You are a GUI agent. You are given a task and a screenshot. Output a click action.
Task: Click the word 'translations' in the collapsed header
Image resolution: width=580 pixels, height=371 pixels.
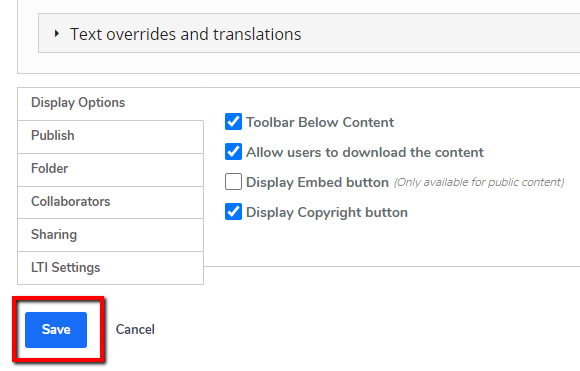point(257,34)
